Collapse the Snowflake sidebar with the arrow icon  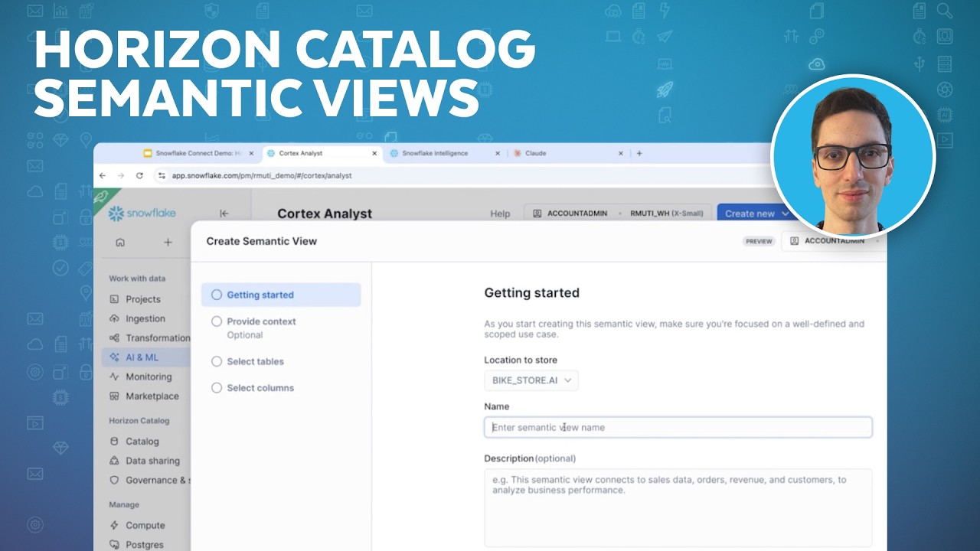click(x=224, y=214)
